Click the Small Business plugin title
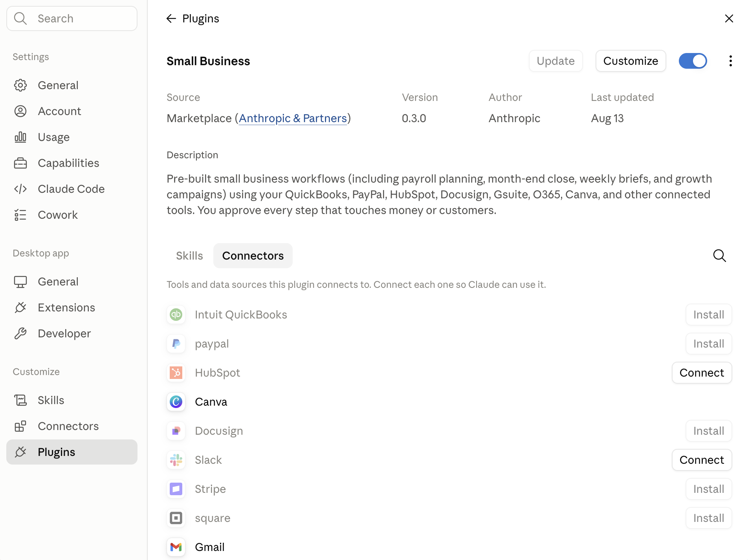Image resolution: width=748 pixels, height=560 pixels. [x=208, y=61]
